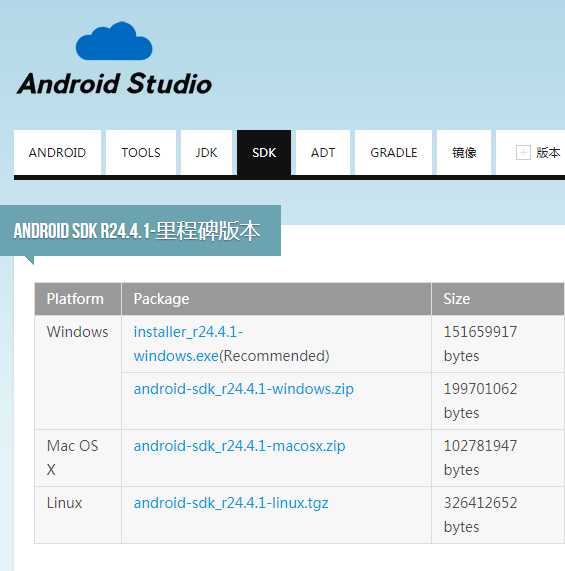Expand the 版本 plus icon
This screenshot has width=565, height=571.
click(x=523, y=152)
